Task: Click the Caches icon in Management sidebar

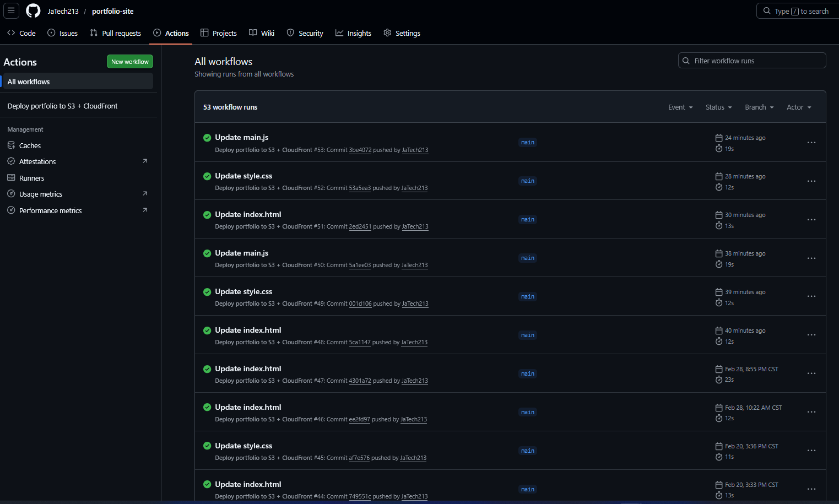Action: pyautogui.click(x=11, y=145)
